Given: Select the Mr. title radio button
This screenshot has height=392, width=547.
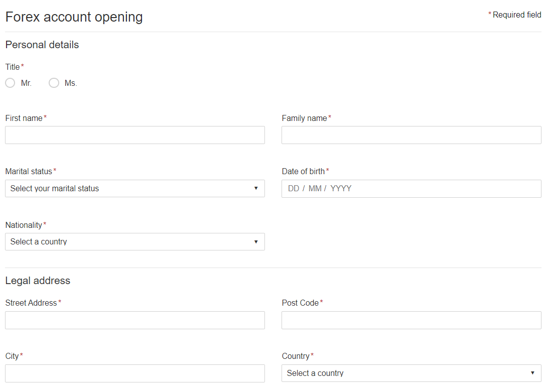Looking at the screenshot, I should pyautogui.click(x=10, y=83).
